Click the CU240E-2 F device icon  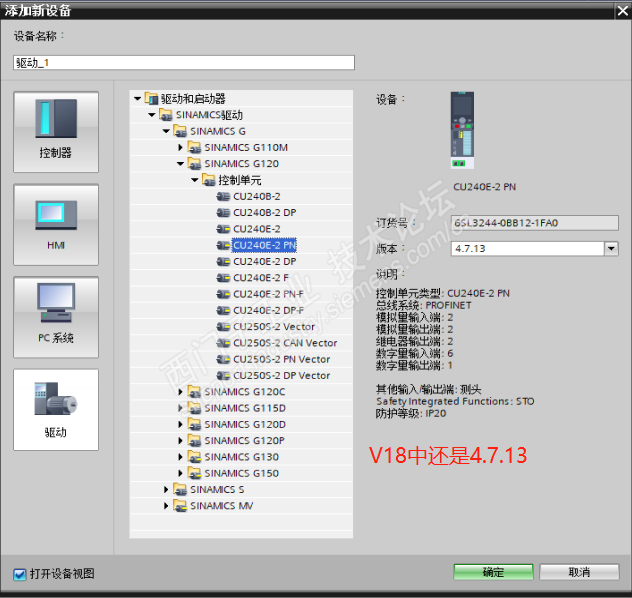pos(223,278)
